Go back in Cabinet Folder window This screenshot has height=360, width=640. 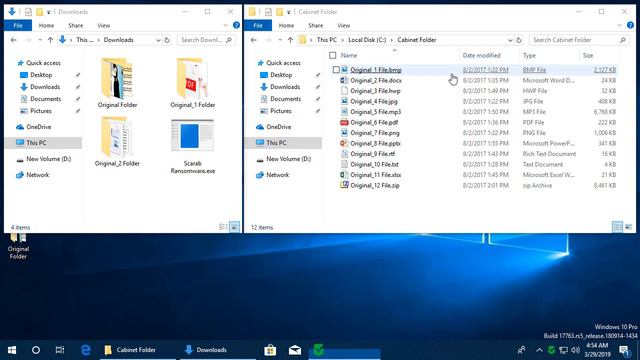[x=253, y=40]
